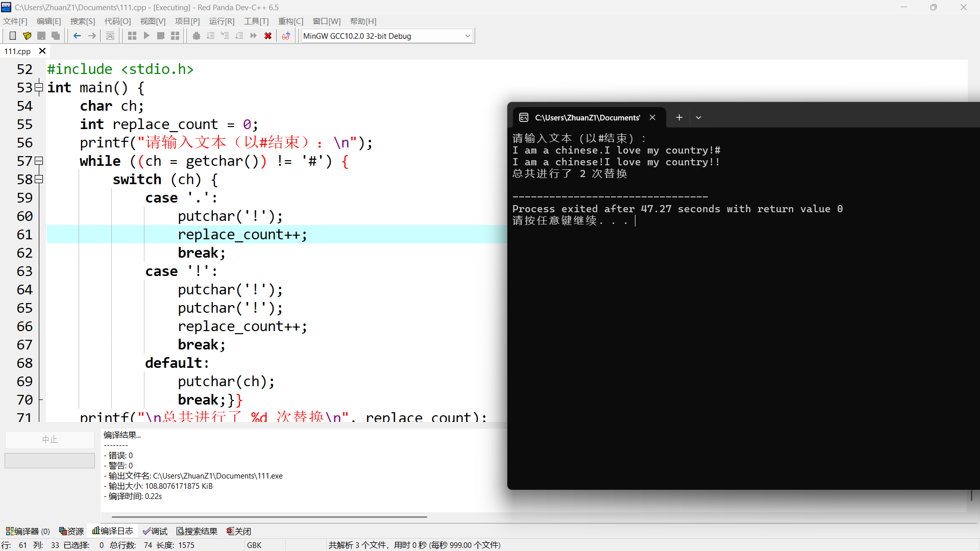Click the reformat code toolbar icon
Screen dimensions: 980x551
click(110, 36)
